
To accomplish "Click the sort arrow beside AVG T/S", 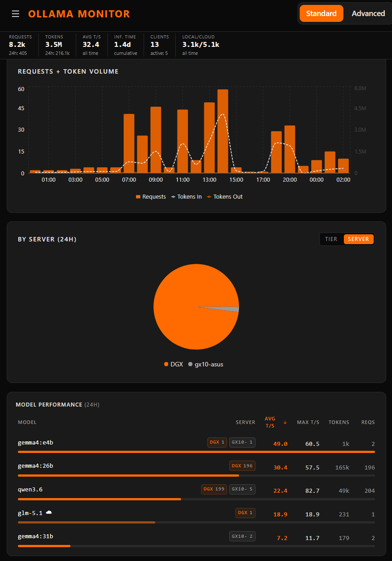I will [x=285, y=422].
